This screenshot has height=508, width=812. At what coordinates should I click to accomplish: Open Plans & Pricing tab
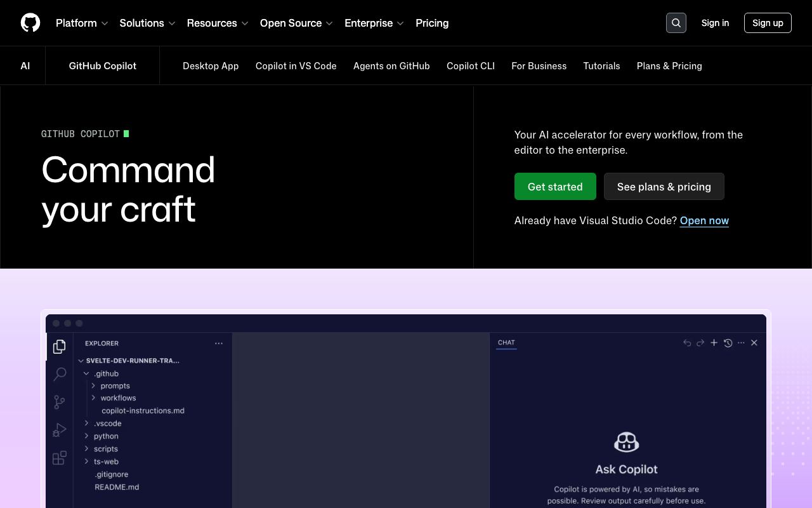(669, 66)
